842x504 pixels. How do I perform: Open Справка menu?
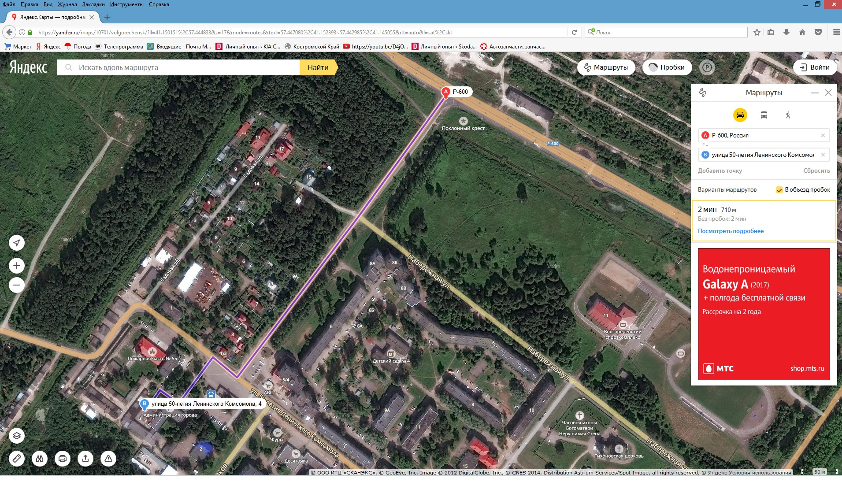pos(159,4)
